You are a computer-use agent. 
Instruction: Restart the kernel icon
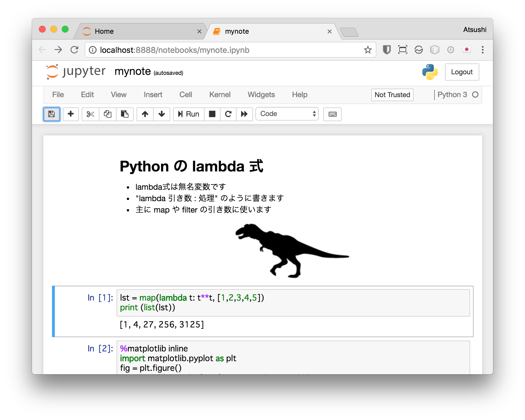(228, 114)
